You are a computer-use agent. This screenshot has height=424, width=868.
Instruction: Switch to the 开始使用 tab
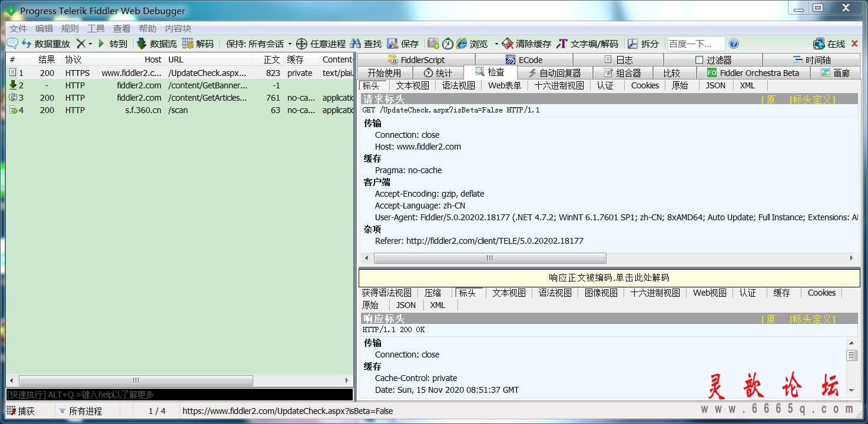pyautogui.click(x=384, y=73)
